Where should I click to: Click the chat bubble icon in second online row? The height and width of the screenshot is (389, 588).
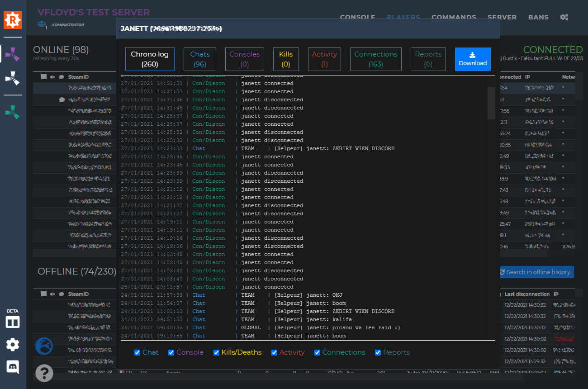click(62, 100)
